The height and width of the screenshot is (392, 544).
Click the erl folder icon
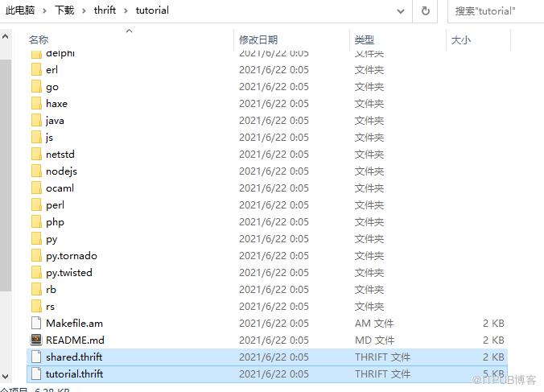[36, 70]
